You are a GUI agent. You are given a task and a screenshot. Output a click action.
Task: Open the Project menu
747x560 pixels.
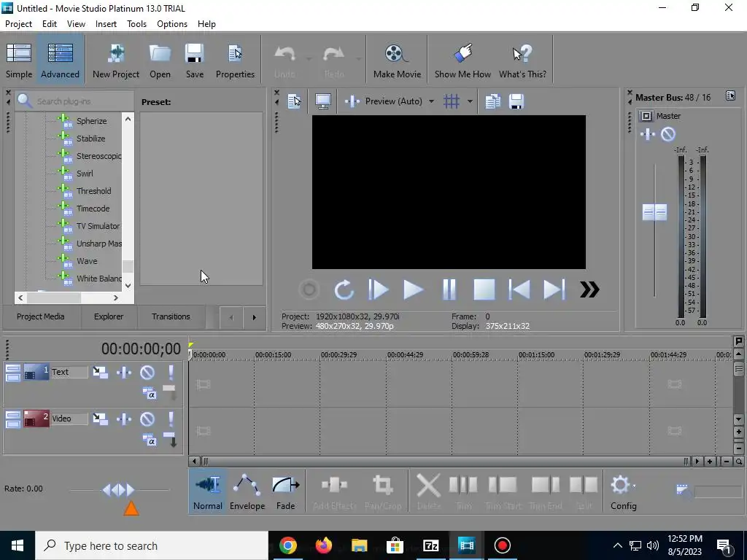click(x=18, y=24)
